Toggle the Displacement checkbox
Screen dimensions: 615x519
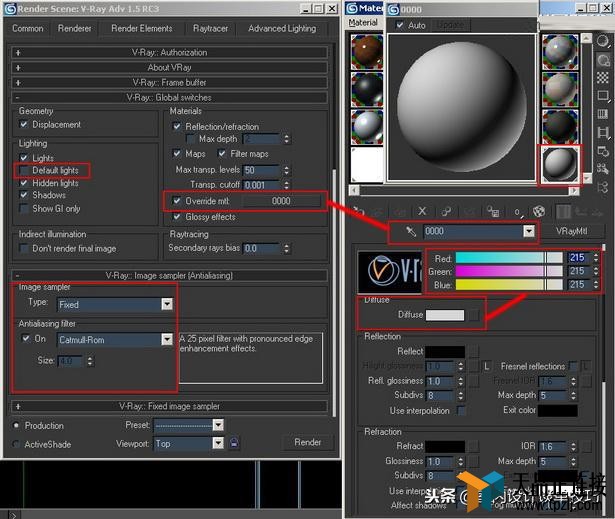click(x=24, y=124)
